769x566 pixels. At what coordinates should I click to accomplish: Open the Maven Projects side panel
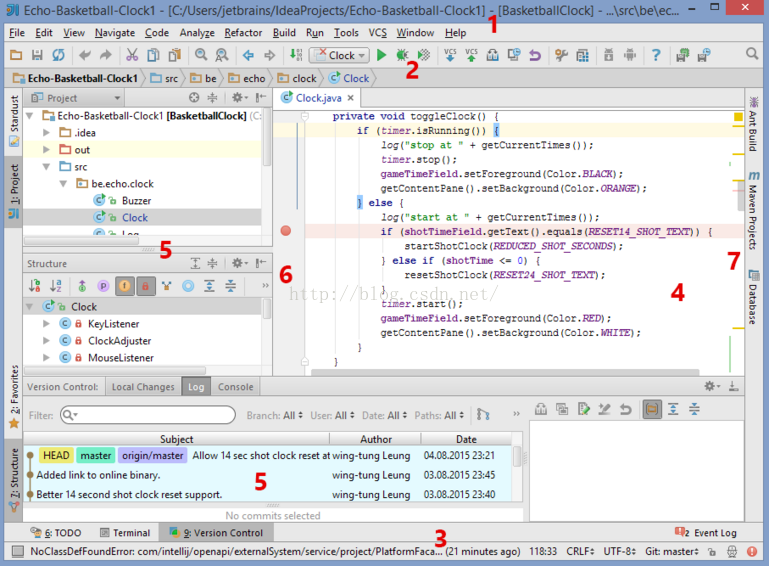(753, 211)
